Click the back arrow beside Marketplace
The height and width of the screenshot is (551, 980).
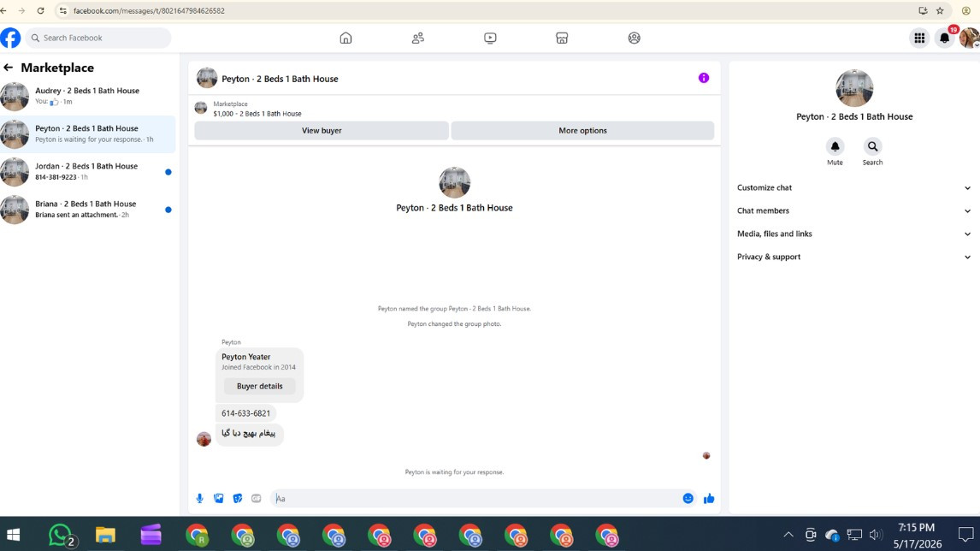pyautogui.click(x=9, y=68)
